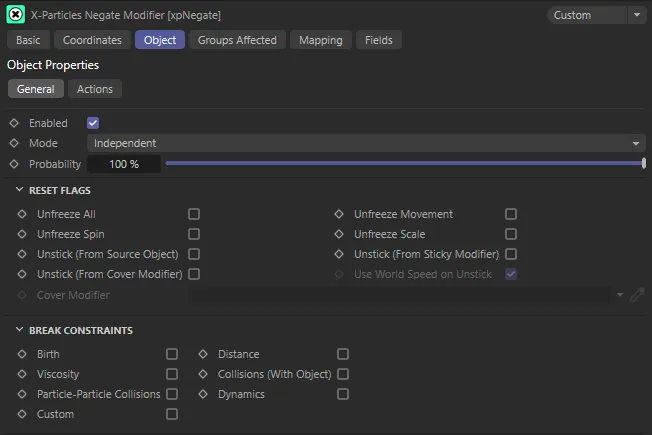Click animation diamond next to Birth
Image resolution: width=652 pixels, height=435 pixels.
(22, 354)
